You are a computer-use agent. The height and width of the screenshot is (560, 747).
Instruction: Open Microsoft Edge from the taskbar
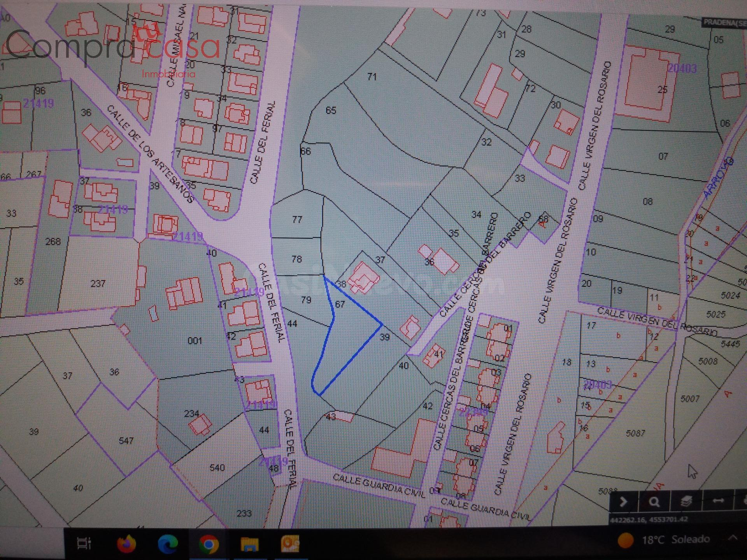168,543
